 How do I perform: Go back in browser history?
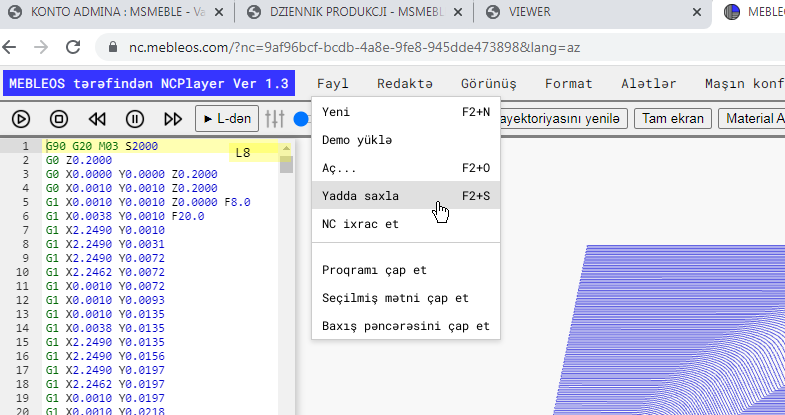pyautogui.click(x=9, y=47)
